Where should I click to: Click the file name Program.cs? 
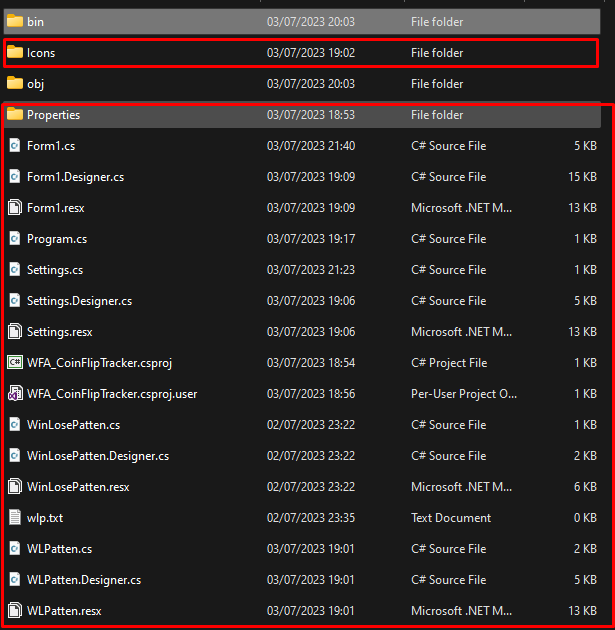57,239
